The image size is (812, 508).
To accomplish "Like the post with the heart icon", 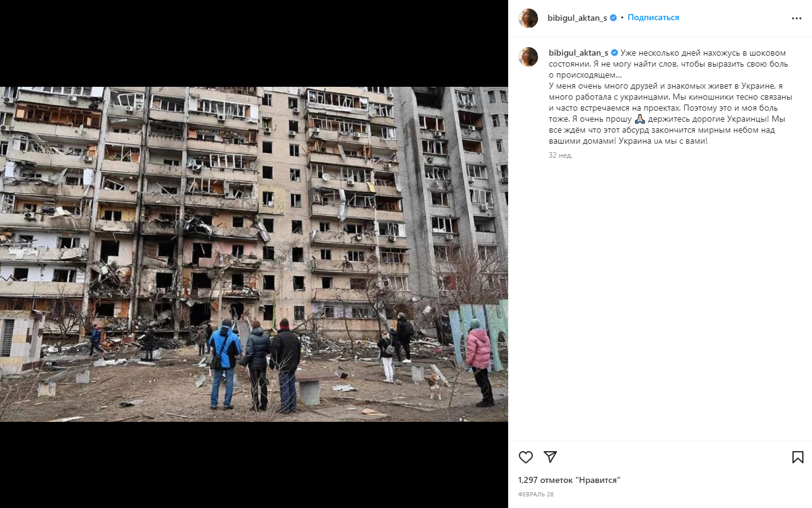I will point(526,457).
